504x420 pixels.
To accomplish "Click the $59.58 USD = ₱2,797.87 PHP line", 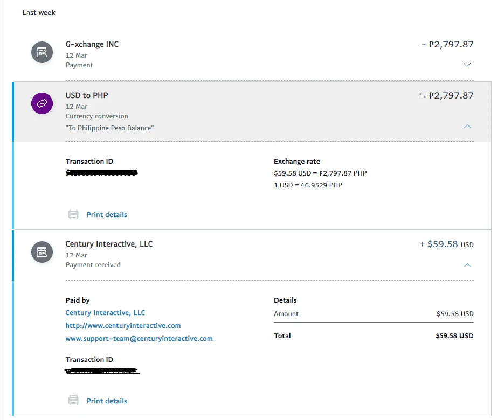I will pos(320,173).
